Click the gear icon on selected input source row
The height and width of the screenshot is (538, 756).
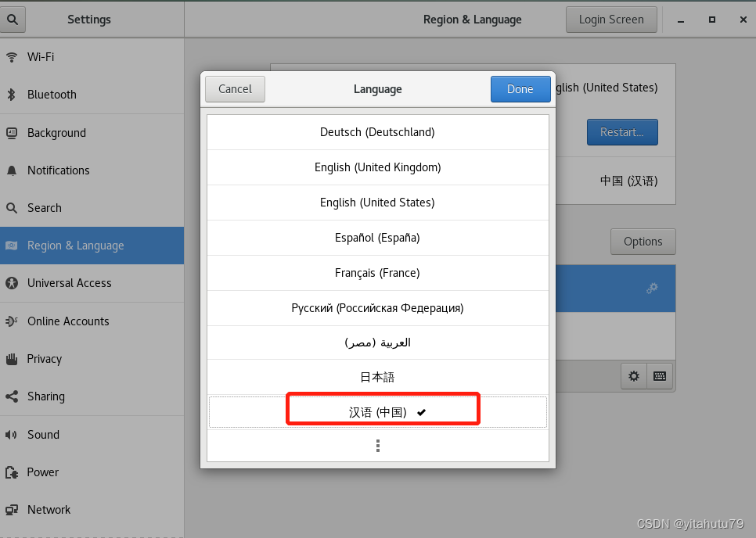pos(652,288)
